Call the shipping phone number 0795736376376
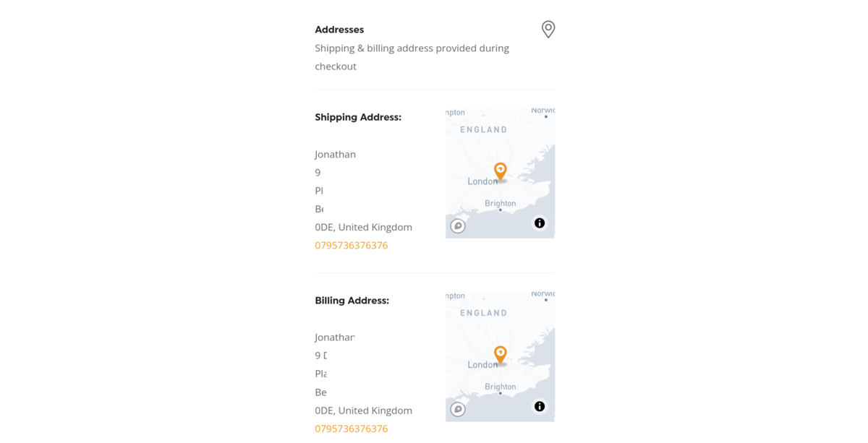The height and width of the screenshot is (443, 868). [x=352, y=245]
